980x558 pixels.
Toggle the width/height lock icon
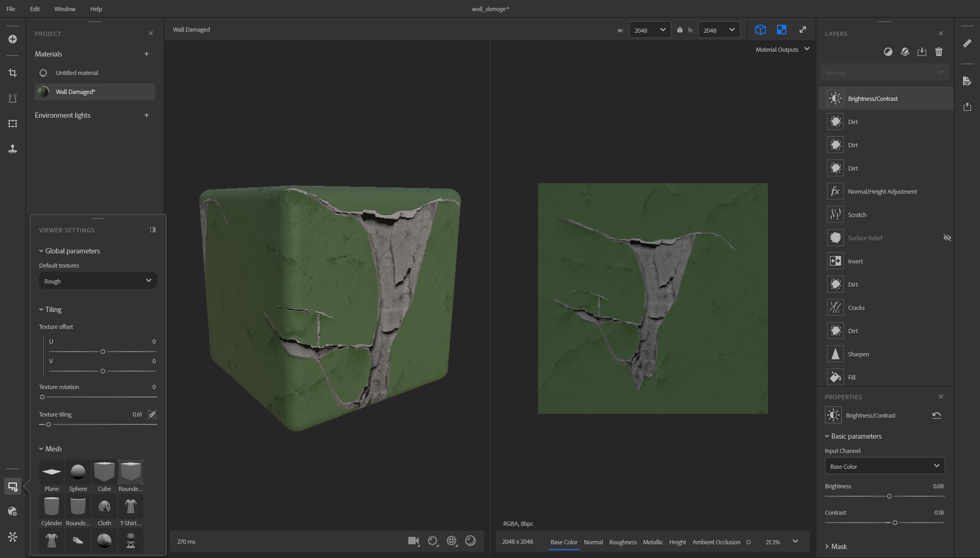(680, 30)
